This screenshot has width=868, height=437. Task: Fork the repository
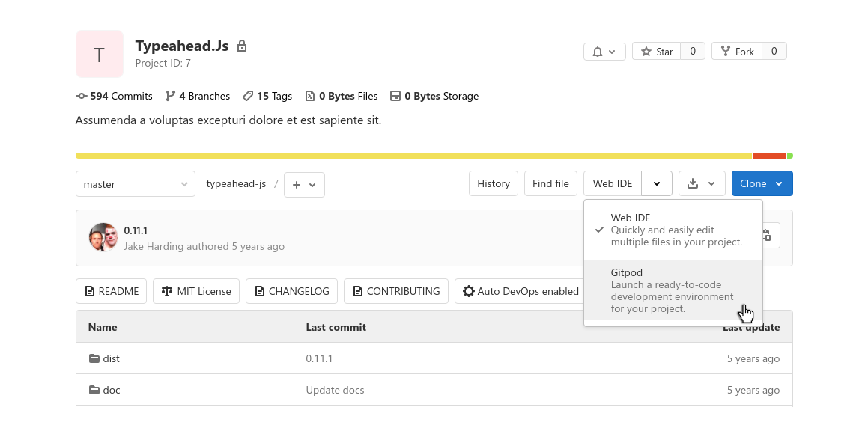tap(737, 51)
